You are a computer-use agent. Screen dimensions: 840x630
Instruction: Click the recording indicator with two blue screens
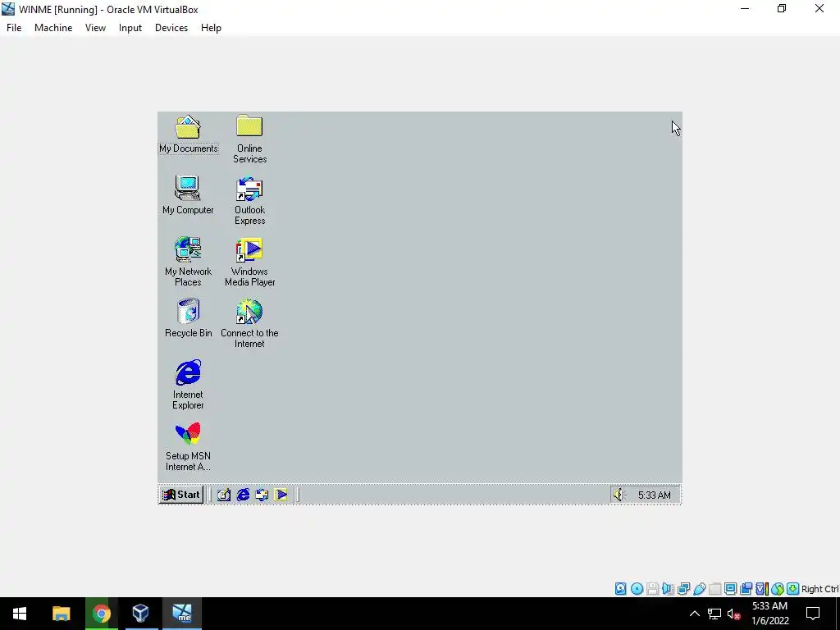[746, 589]
